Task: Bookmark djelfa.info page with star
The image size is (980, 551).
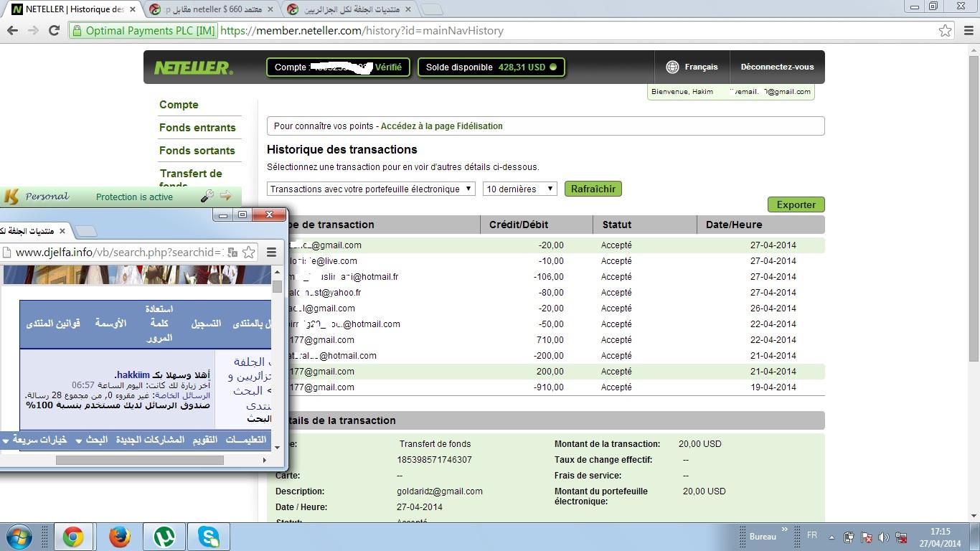Action: pos(249,252)
